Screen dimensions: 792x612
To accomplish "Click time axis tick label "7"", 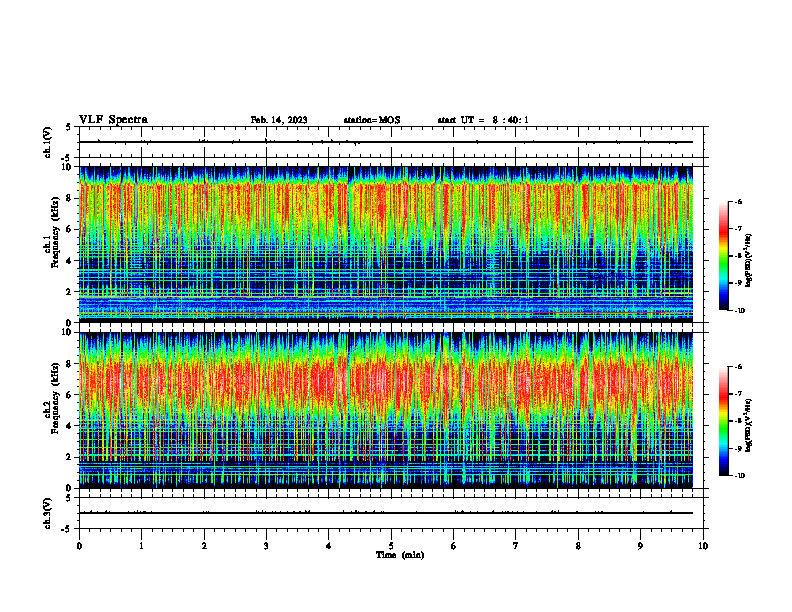I will coord(516,546).
